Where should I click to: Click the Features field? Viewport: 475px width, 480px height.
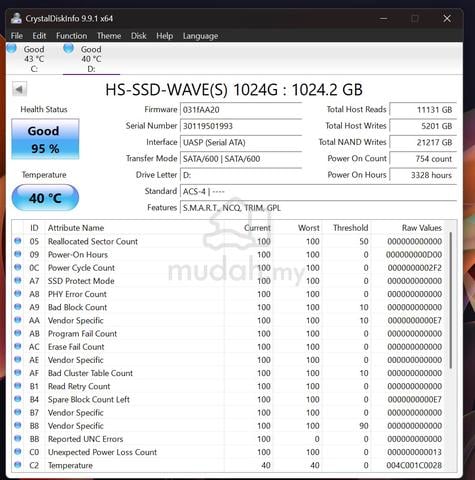click(x=318, y=208)
